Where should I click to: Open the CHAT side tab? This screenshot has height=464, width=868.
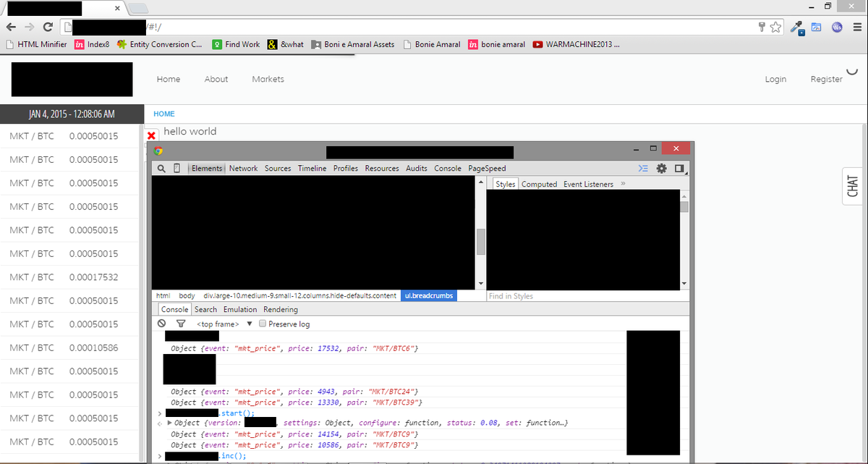pyautogui.click(x=853, y=186)
